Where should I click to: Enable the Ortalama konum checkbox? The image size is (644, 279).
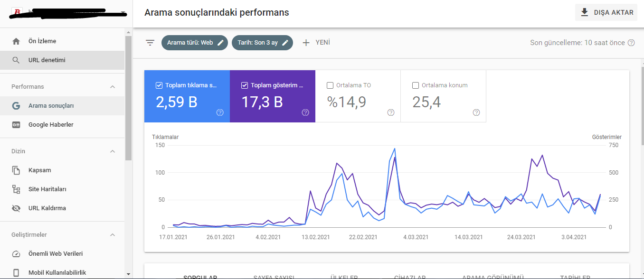(416, 85)
